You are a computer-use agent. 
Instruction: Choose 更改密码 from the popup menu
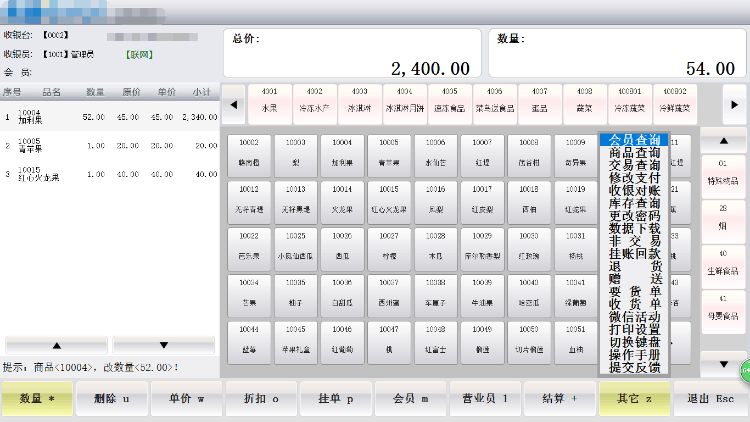point(634,215)
